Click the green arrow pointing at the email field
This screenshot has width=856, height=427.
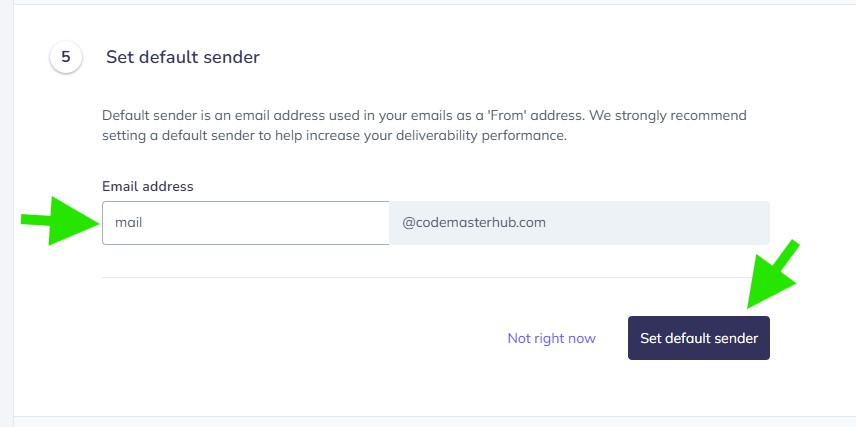(x=60, y=223)
